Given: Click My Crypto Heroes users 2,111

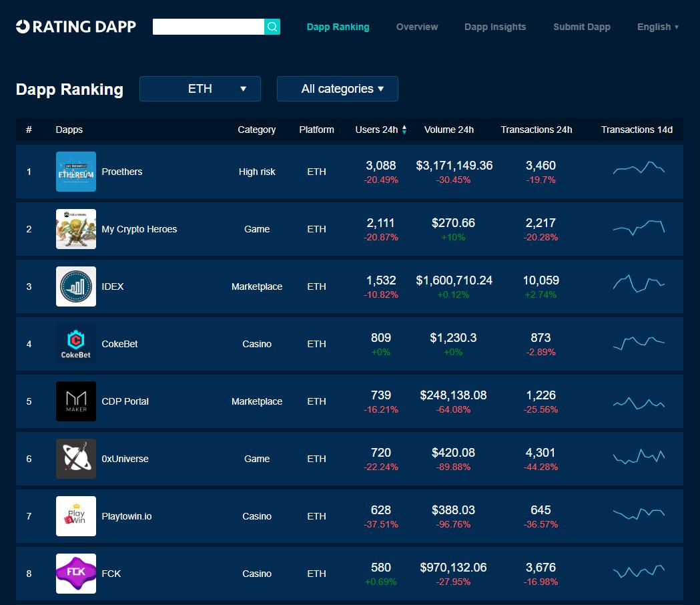Looking at the screenshot, I should click(x=381, y=223).
